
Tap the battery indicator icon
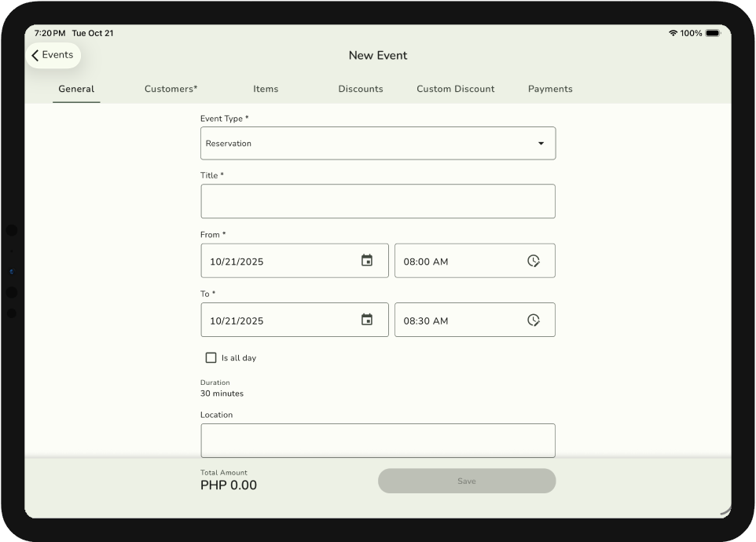tap(712, 33)
